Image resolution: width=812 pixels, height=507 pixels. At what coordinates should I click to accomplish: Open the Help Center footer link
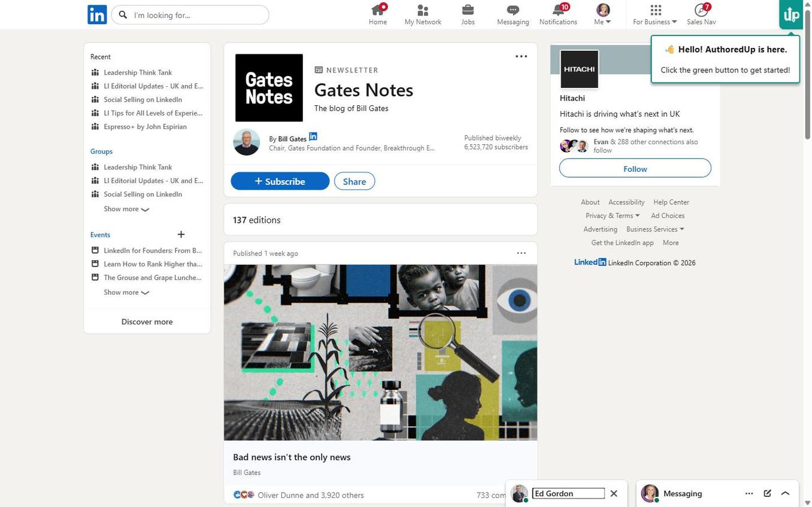point(671,202)
